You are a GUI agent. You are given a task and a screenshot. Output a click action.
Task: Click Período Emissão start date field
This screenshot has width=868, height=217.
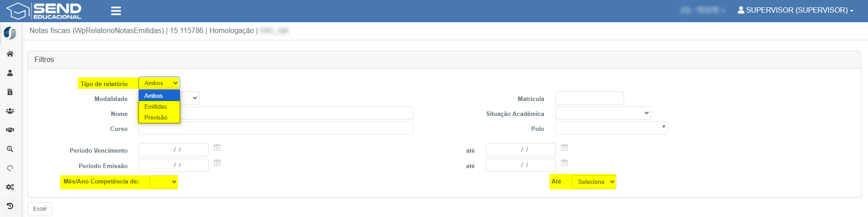(173, 165)
